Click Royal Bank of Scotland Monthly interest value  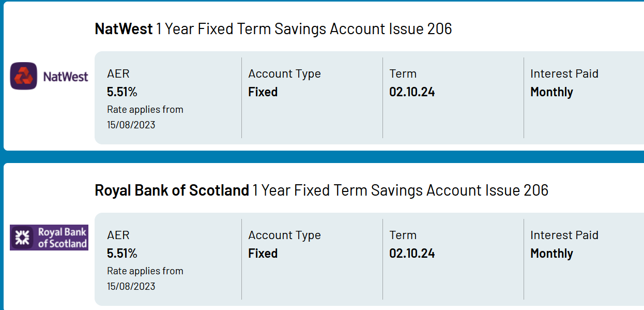pyautogui.click(x=551, y=254)
